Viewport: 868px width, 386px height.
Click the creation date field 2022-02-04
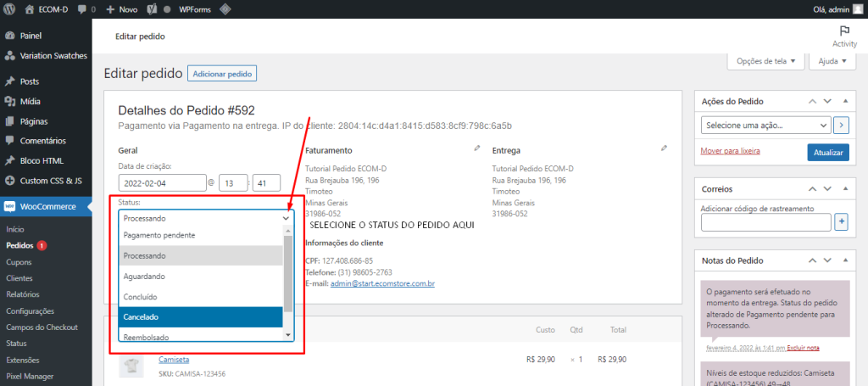[x=162, y=182]
